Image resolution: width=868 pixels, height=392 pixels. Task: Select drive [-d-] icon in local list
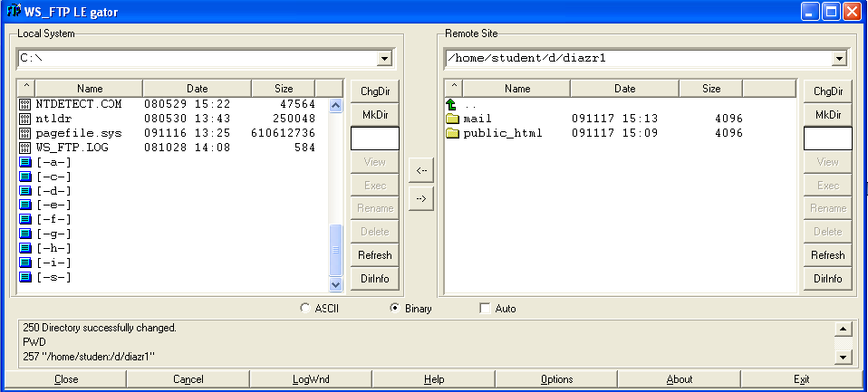coord(25,191)
